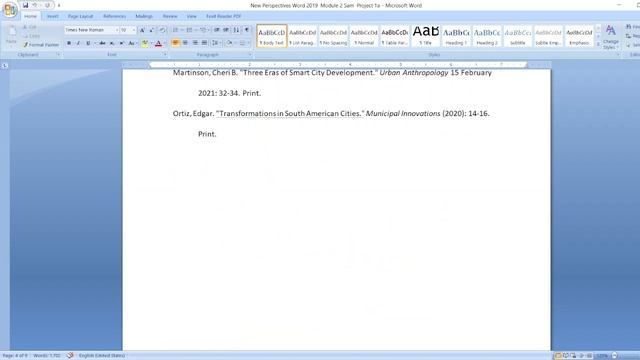640x360 pixels.
Task: Increase the paragraph indent
Action: 226,30
